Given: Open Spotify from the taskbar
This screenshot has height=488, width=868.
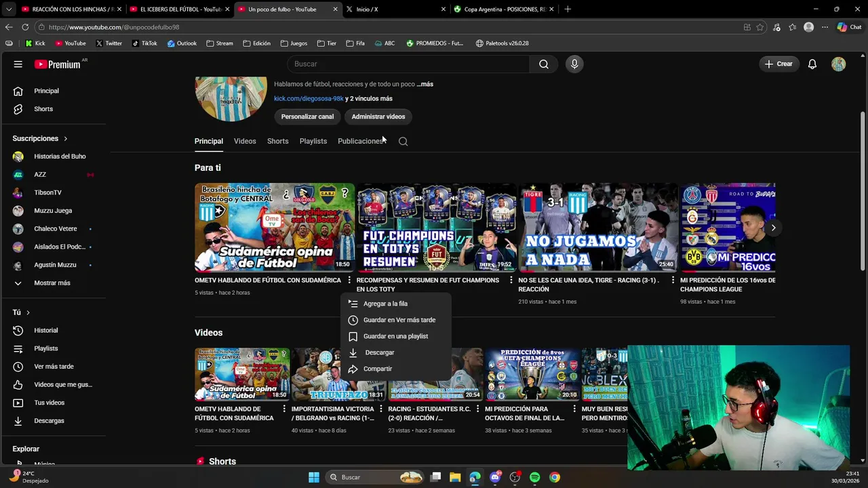Looking at the screenshot, I should [x=534, y=477].
